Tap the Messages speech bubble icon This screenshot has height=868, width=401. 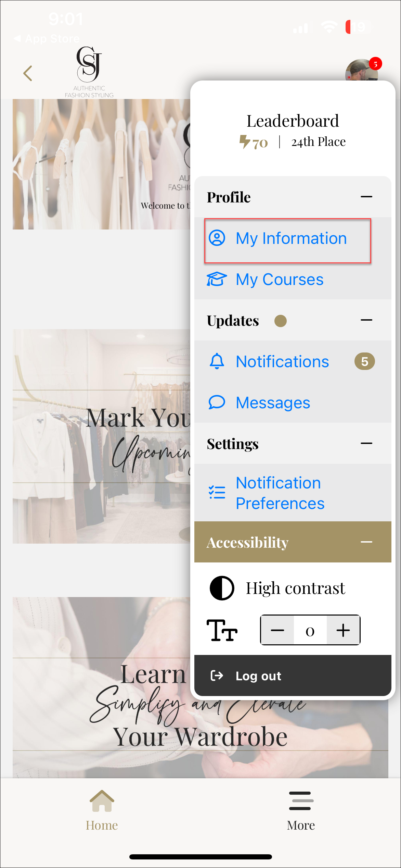[217, 402]
